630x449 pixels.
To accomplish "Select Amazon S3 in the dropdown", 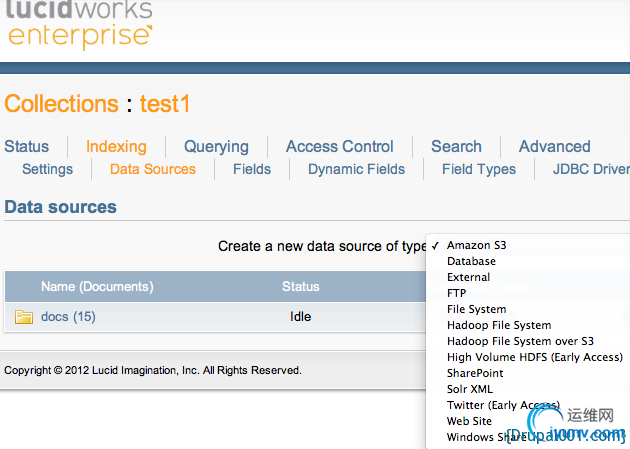I will (x=477, y=245).
